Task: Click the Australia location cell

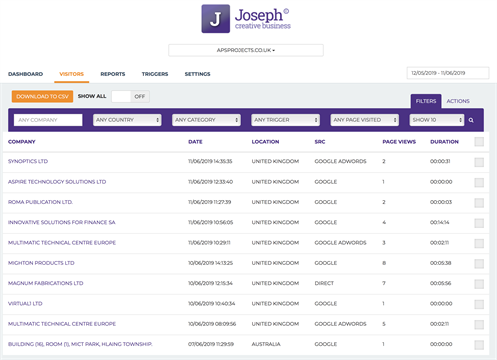Action: [x=266, y=344]
